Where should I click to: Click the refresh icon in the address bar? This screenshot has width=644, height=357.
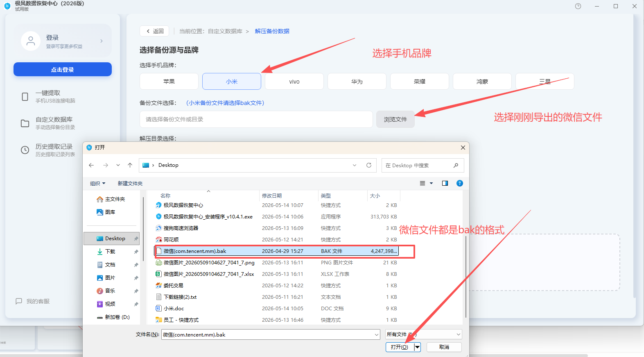[x=369, y=165]
